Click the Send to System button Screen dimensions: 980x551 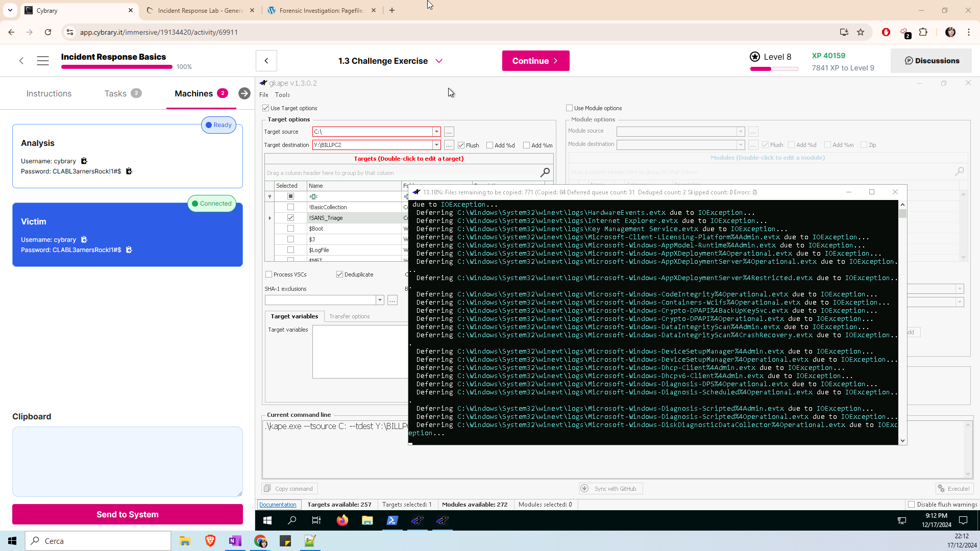[x=128, y=514]
